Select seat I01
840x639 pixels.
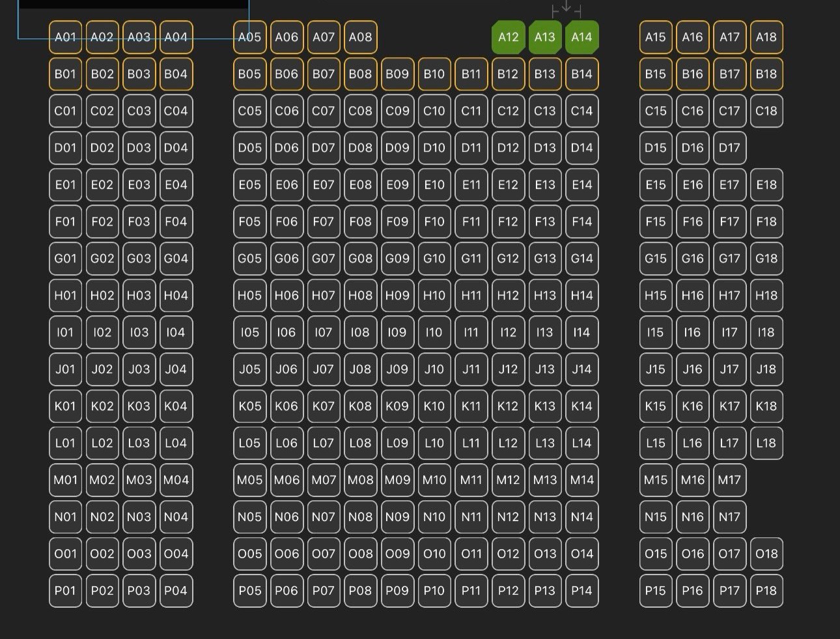[x=65, y=332]
